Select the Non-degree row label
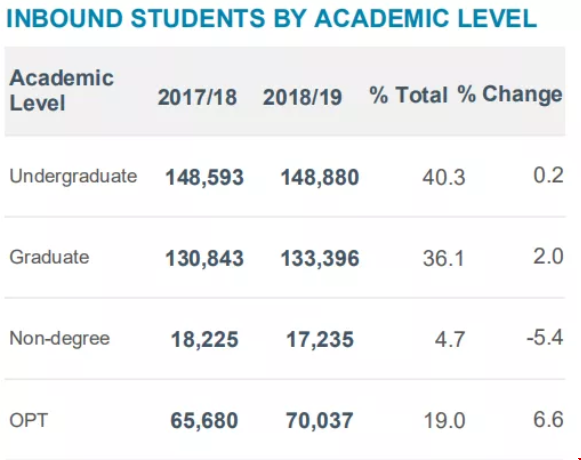This screenshot has width=581, height=460. (60, 338)
